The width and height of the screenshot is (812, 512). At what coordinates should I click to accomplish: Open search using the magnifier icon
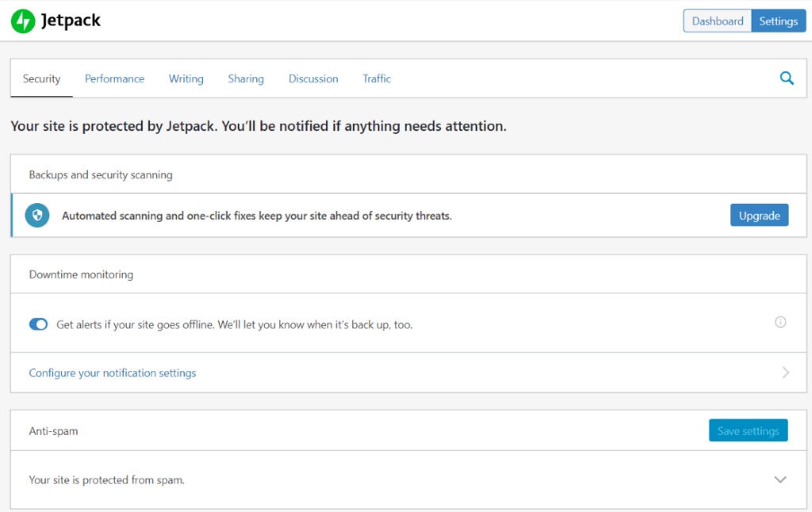pos(787,78)
